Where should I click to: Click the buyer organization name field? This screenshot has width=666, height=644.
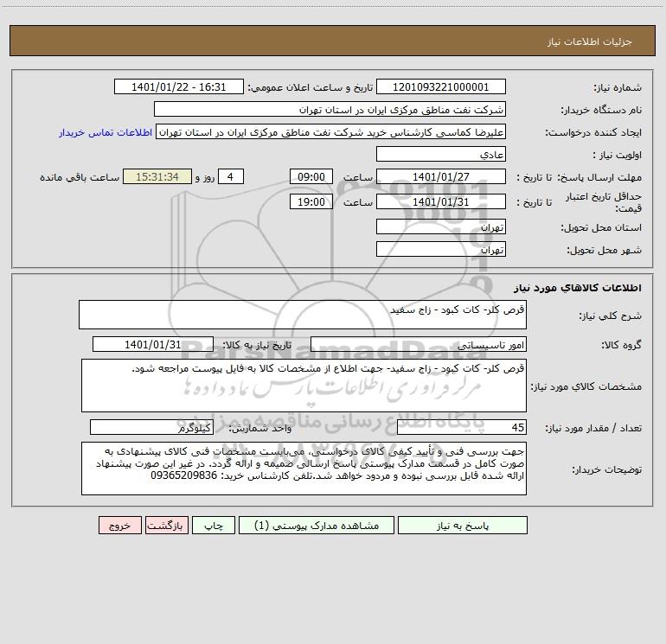(330, 110)
